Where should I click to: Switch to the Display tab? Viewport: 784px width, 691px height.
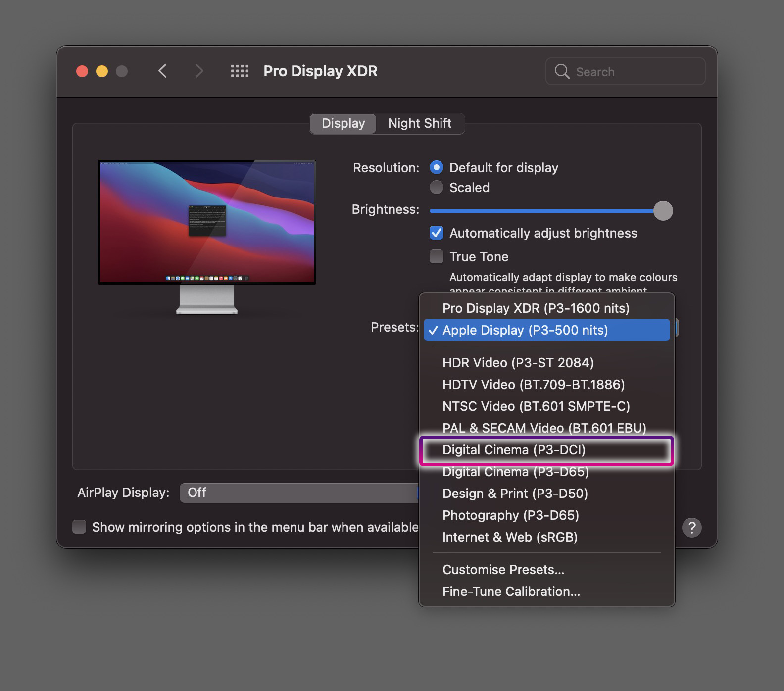tap(343, 123)
